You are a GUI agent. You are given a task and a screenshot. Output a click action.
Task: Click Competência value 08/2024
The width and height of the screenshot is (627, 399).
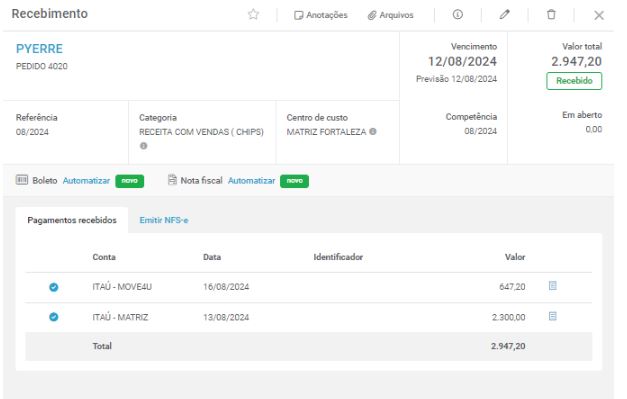(x=480, y=131)
